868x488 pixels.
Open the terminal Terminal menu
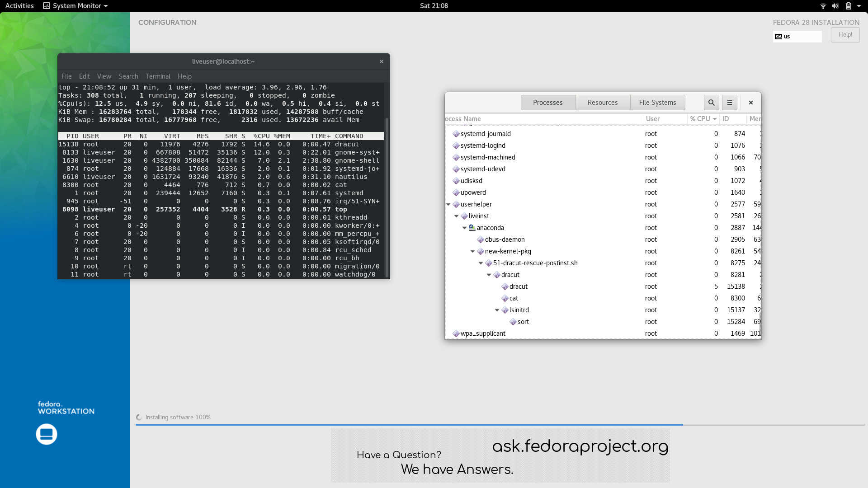coord(158,76)
